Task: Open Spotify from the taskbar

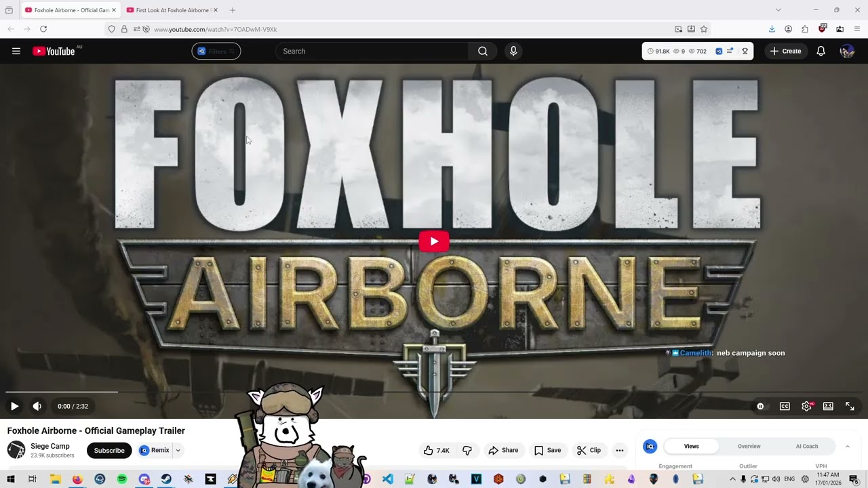Action: [x=122, y=479]
